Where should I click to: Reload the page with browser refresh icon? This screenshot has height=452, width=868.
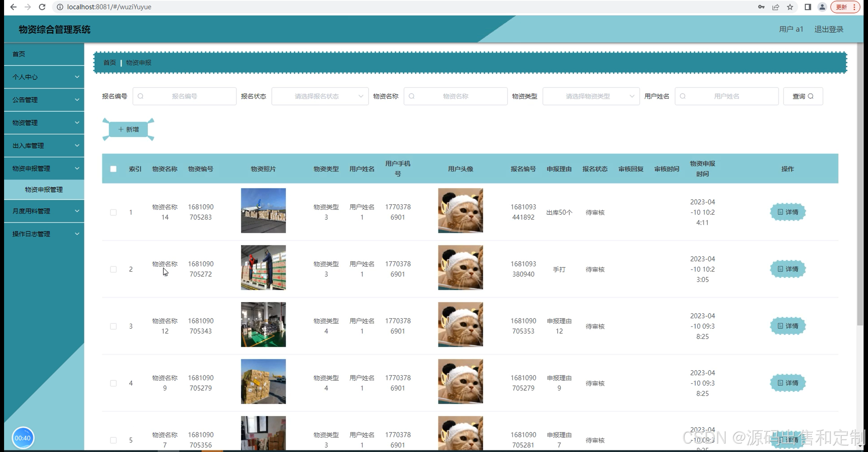(x=42, y=7)
